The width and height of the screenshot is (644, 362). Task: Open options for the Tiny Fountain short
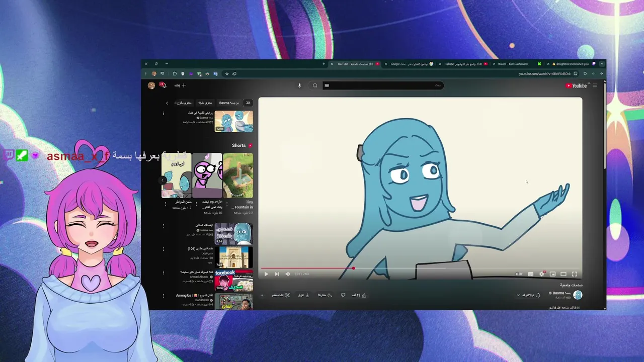tap(227, 204)
